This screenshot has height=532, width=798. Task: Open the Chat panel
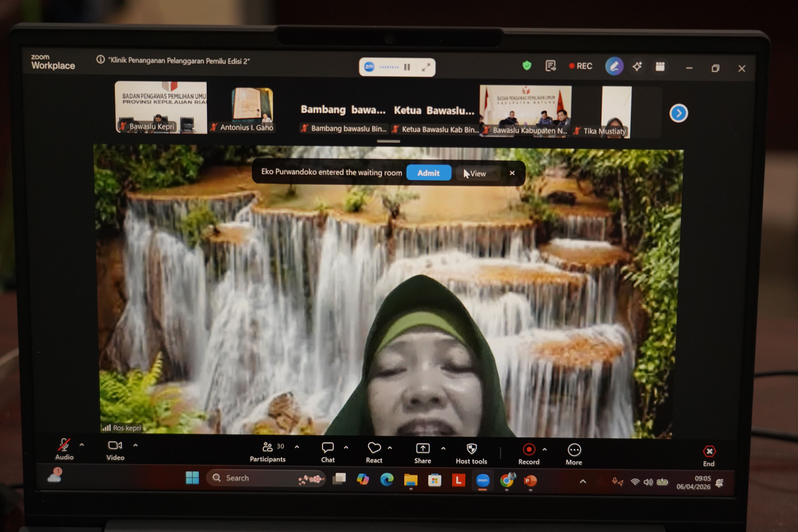328,448
